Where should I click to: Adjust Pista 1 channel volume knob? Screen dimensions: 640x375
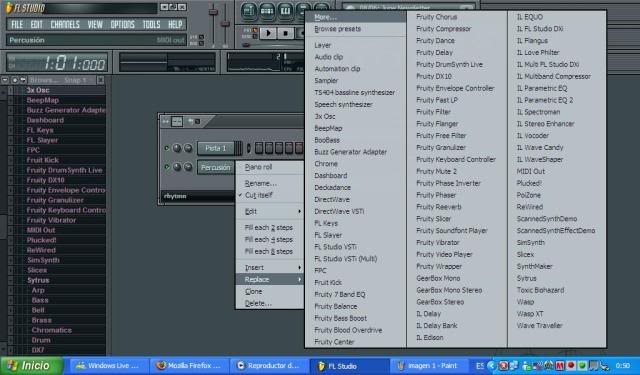pos(188,148)
